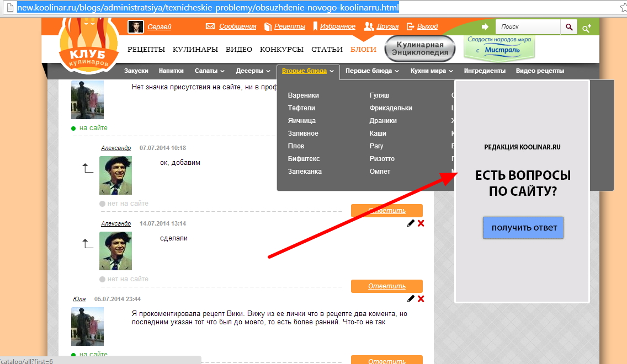Open the РЕЦЕПТЫ main navigation tab
This screenshot has height=364, width=627.
(x=146, y=50)
